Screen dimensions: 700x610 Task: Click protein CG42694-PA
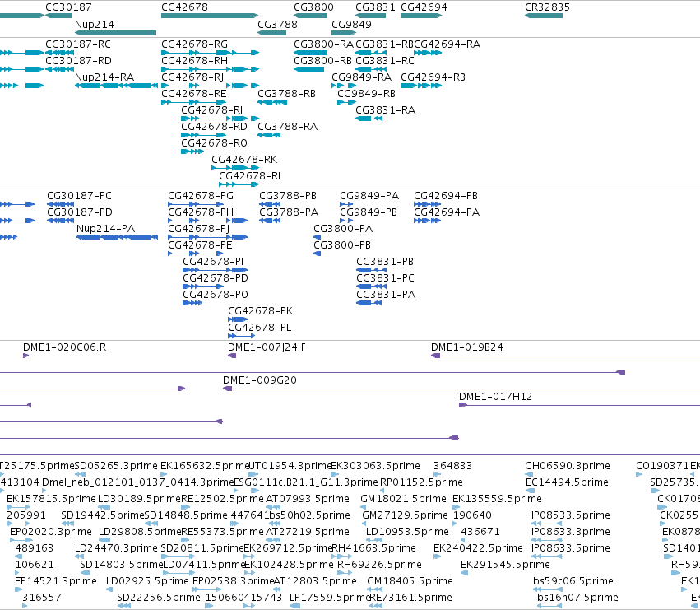tap(447, 212)
